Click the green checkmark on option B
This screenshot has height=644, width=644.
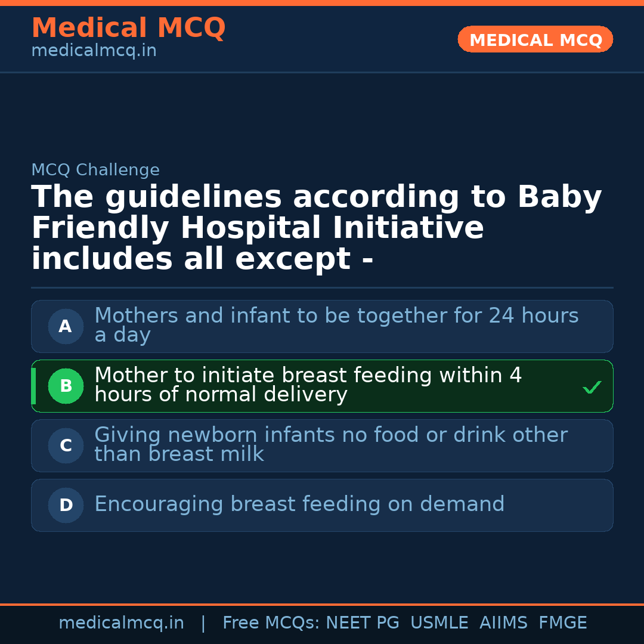(x=592, y=388)
